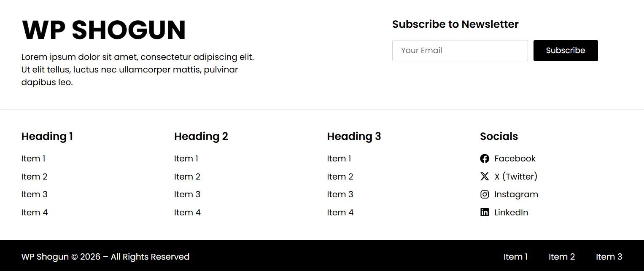
Task: Open Item 4 under Heading 2
Action: [187, 212]
